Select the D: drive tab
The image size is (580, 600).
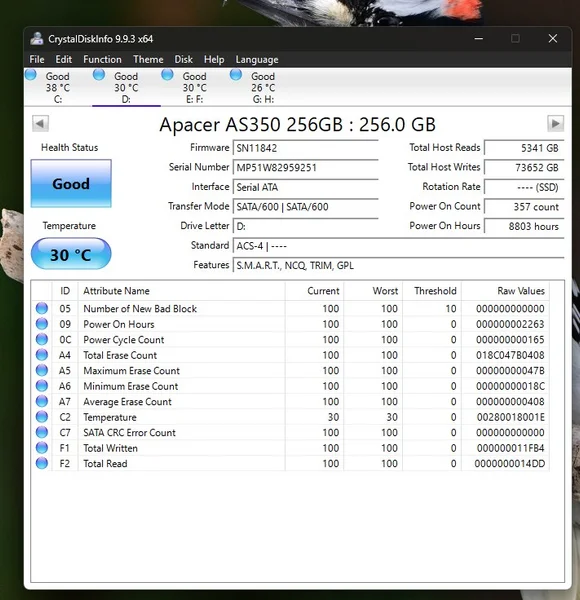[x=126, y=87]
